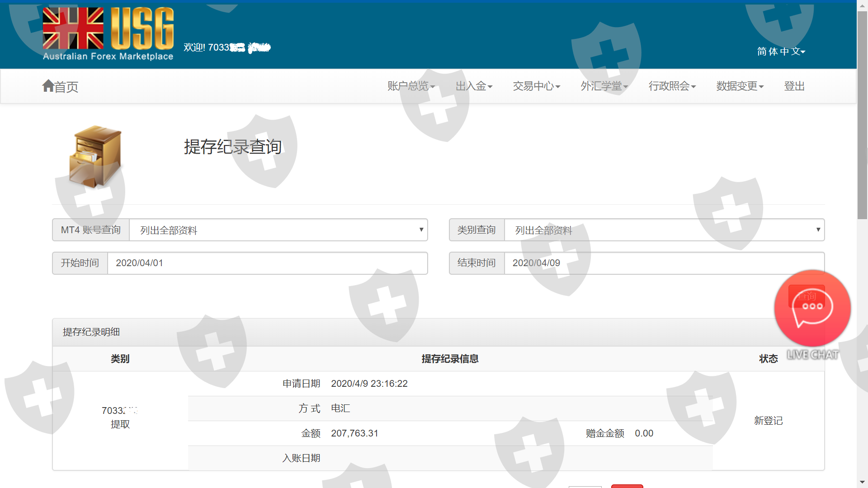Expand the 外汇学堂 menu
868x488 pixels.
coord(604,86)
